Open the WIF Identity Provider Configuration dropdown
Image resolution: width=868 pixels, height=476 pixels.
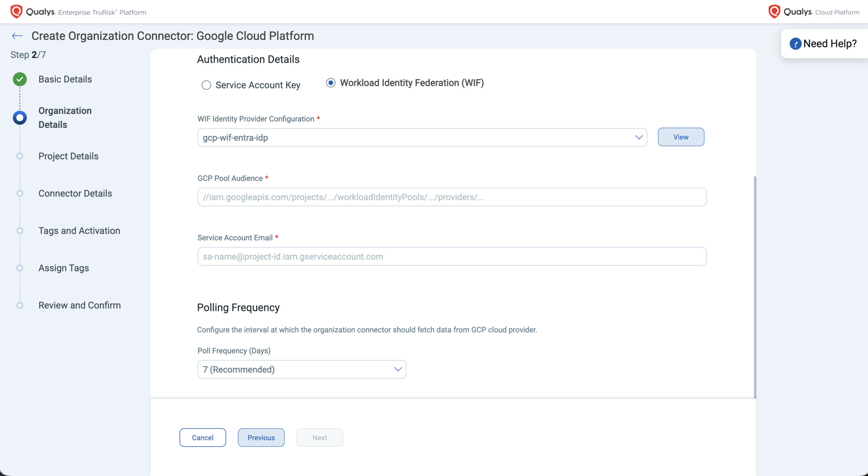coord(422,138)
